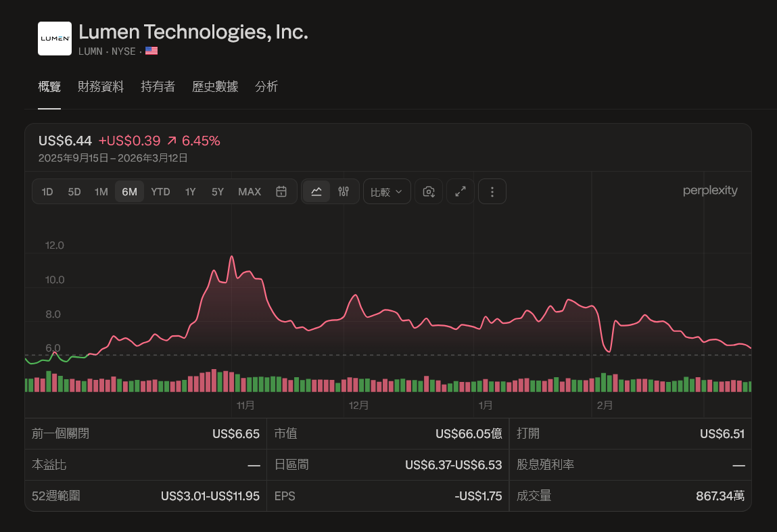Screen dimensions: 777x532
Task: Open the 持有者 tab
Action: (x=158, y=87)
